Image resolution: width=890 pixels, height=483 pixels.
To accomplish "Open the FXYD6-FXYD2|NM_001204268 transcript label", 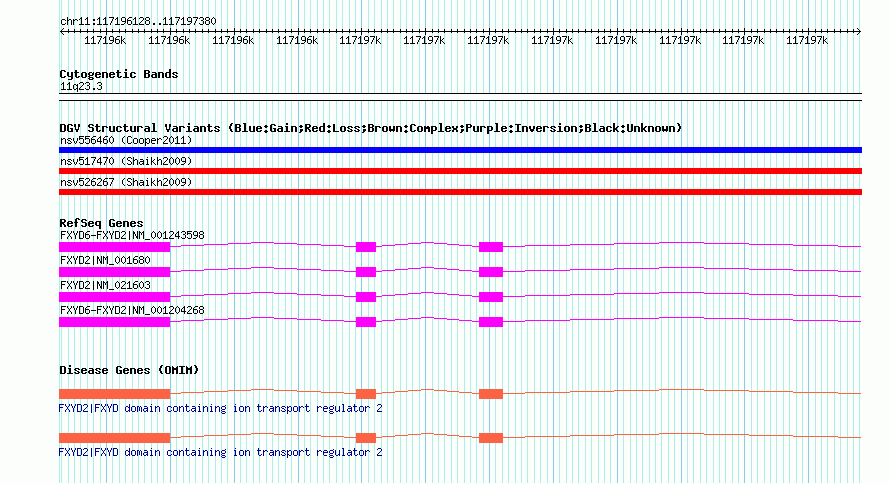I will (x=132, y=310).
